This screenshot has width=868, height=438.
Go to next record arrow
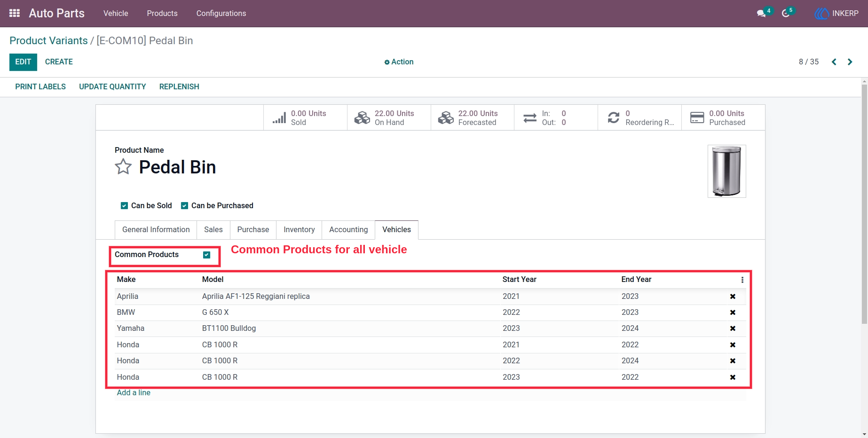tap(850, 62)
